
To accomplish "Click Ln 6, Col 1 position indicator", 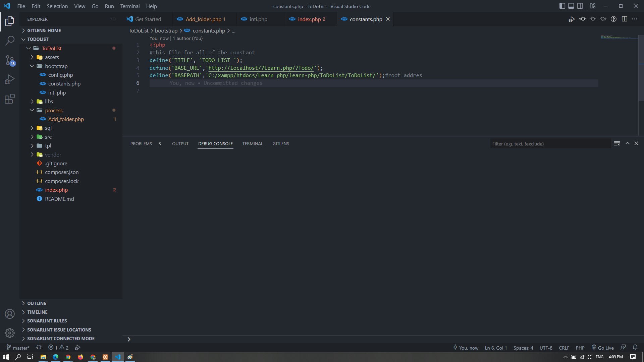I will (x=496, y=348).
